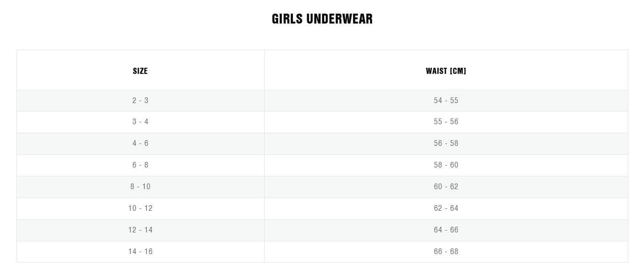The image size is (644, 271).
Task: Click the GIRLS word in the heading
Action: [x=287, y=19]
